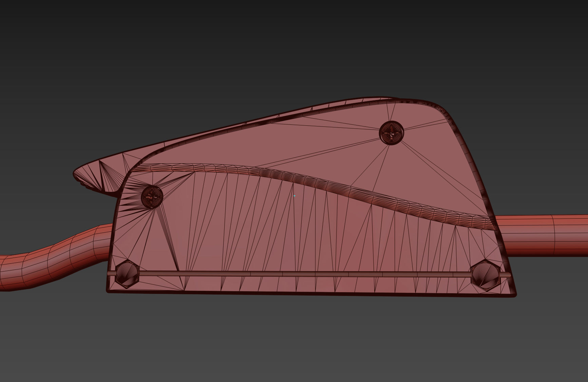The height and width of the screenshot is (382, 588).
Task: Pick the lower-left hex bolt
Action: click(127, 274)
